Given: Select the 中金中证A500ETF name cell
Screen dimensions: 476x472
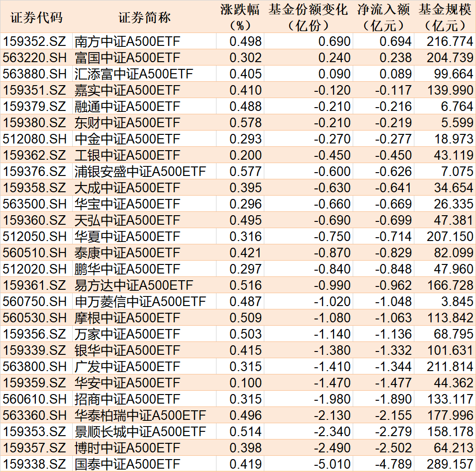Looking at the screenshot, I should click(144, 139).
